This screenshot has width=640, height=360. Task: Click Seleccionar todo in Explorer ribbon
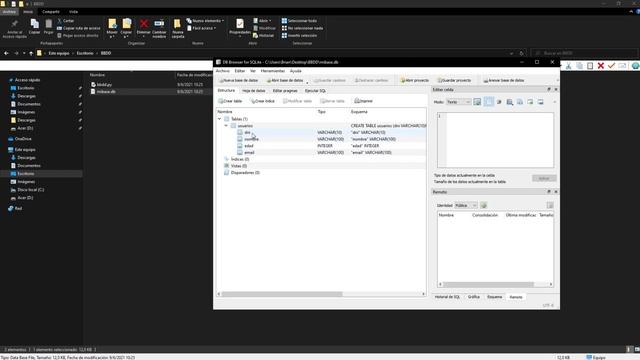pyautogui.click(x=299, y=21)
